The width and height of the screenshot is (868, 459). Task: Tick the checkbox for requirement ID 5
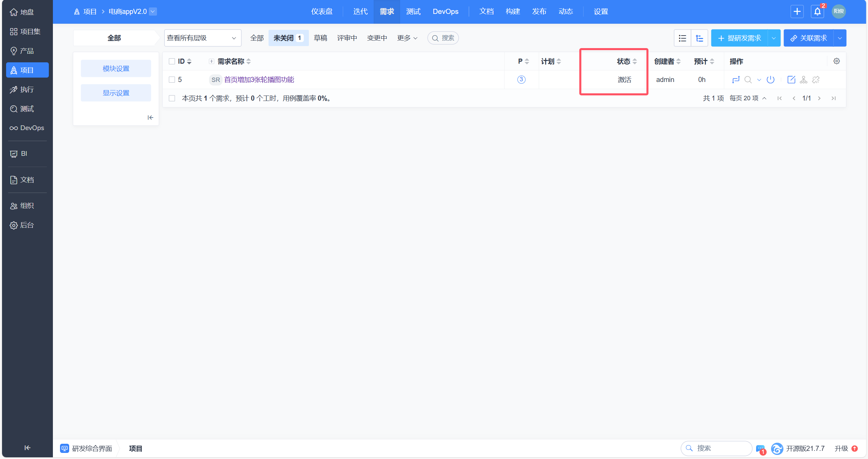pos(172,80)
